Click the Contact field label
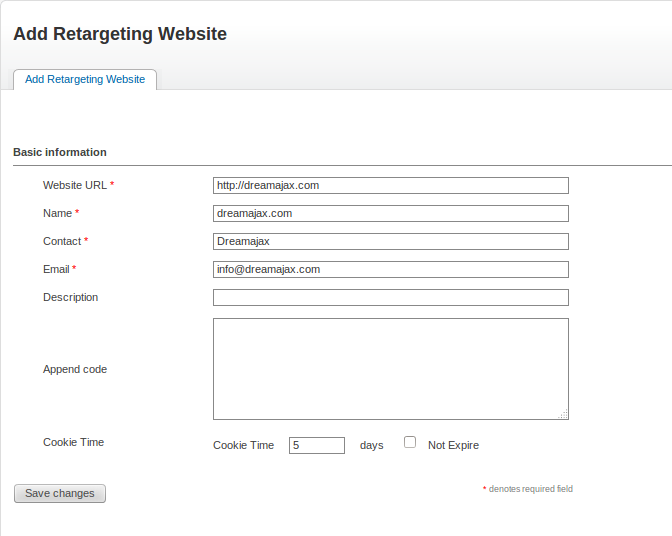The width and height of the screenshot is (672, 536). (x=62, y=241)
